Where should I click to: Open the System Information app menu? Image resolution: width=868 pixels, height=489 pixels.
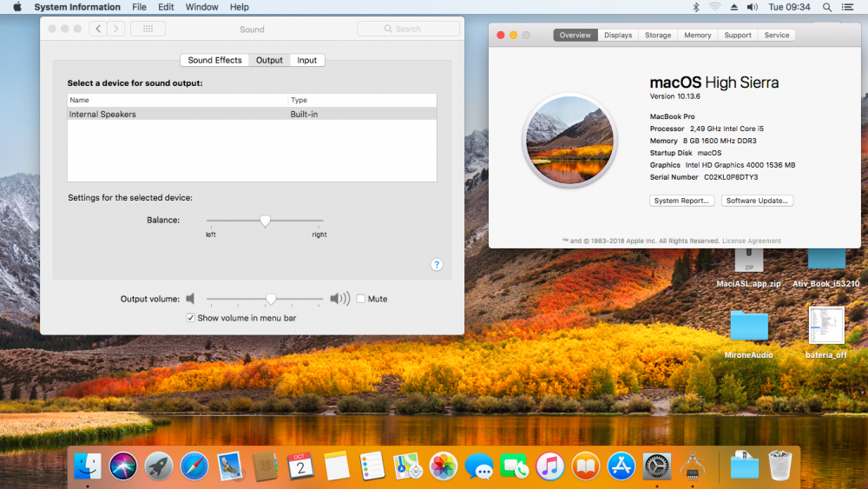click(x=77, y=7)
